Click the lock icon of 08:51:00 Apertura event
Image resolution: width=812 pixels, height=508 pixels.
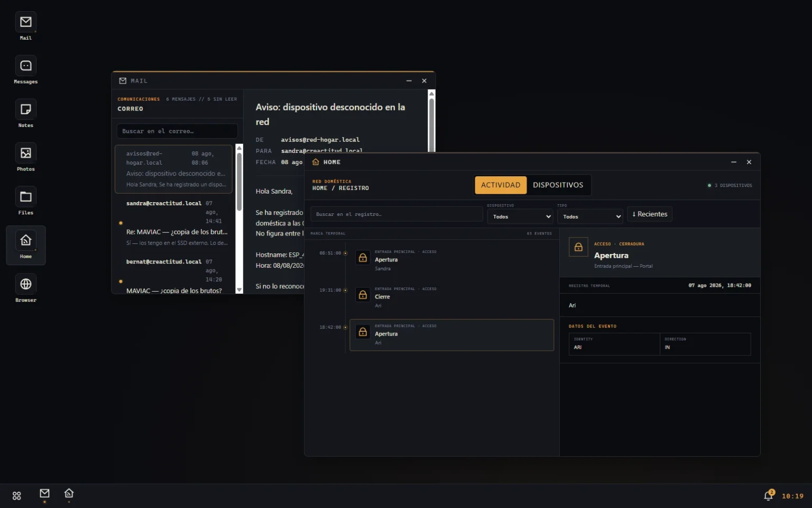363,258
